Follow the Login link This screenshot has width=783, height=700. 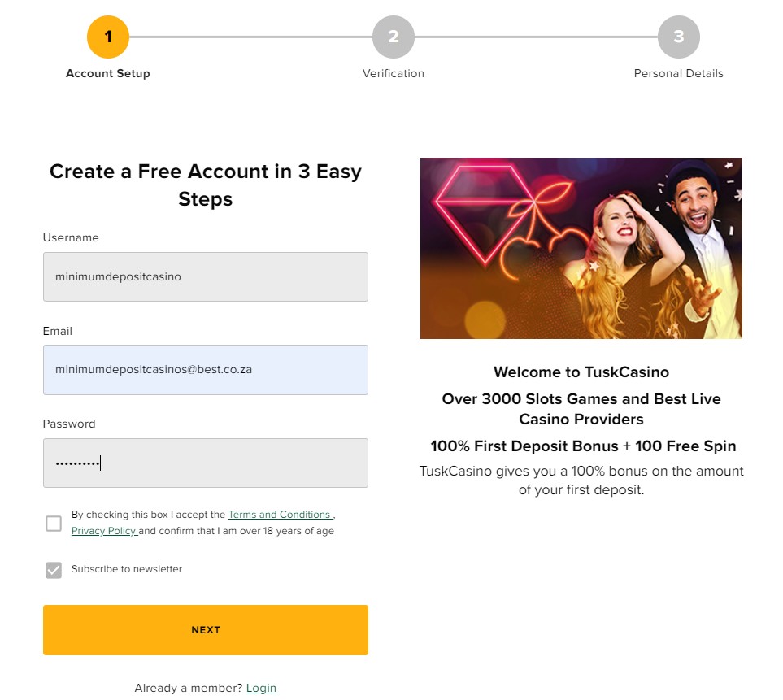[261, 688]
